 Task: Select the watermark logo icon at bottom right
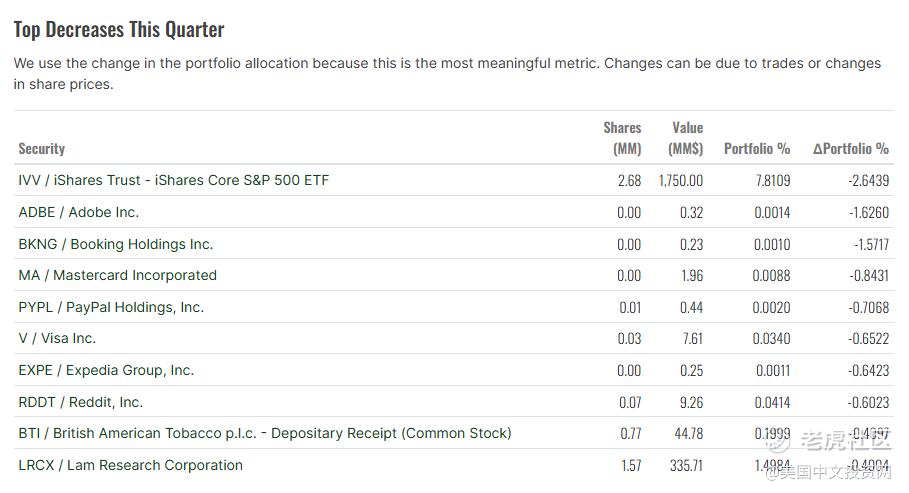(x=778, y=442)
